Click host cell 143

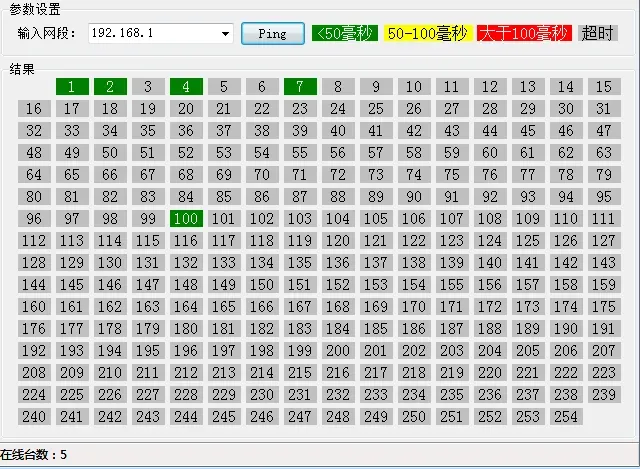pos(604,263)
